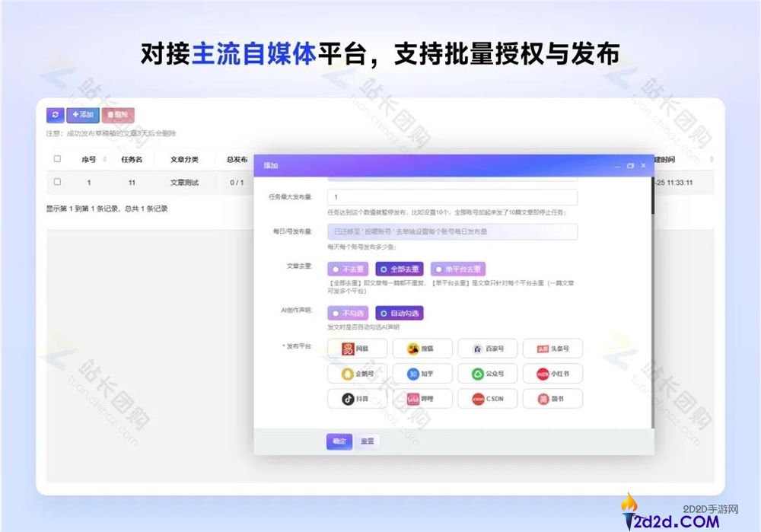Choose the 公众号 platform
The width and height of the screenshot is (761, 532).
tap(487, 374)
